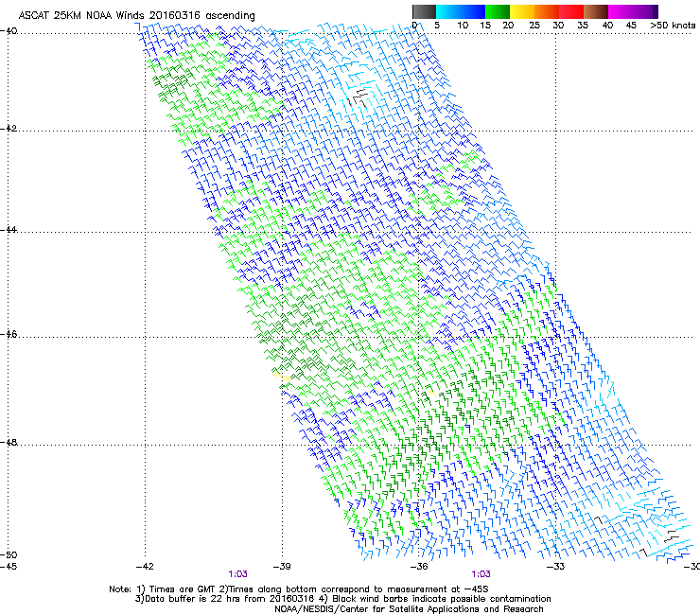Click the yellow wind barb near -36 longitude
The width and height of the screenshot is (700, 615).
pos(430,394)
